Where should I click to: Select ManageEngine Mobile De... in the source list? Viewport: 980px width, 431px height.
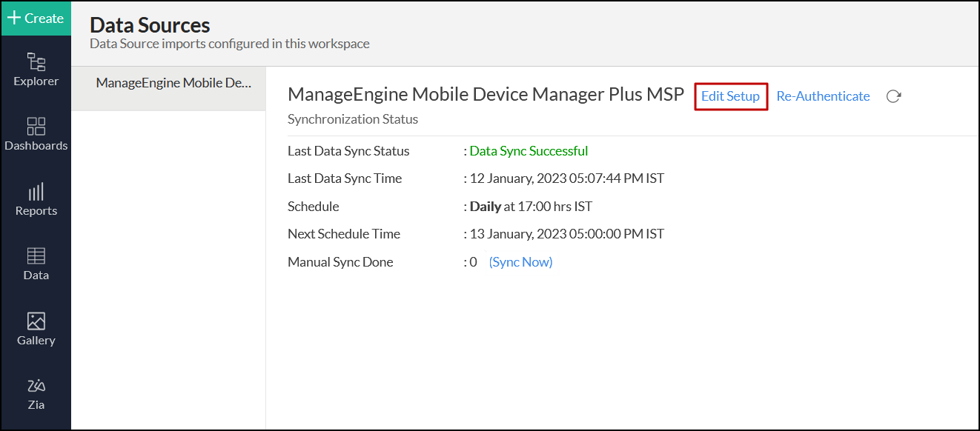(x=174, y=83)
